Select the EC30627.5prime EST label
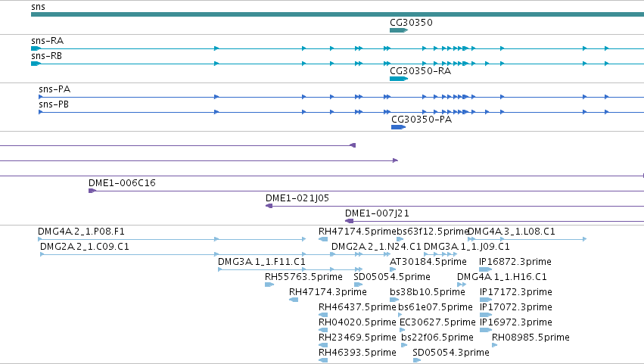644x364 pixels. [x=437, y=322]
